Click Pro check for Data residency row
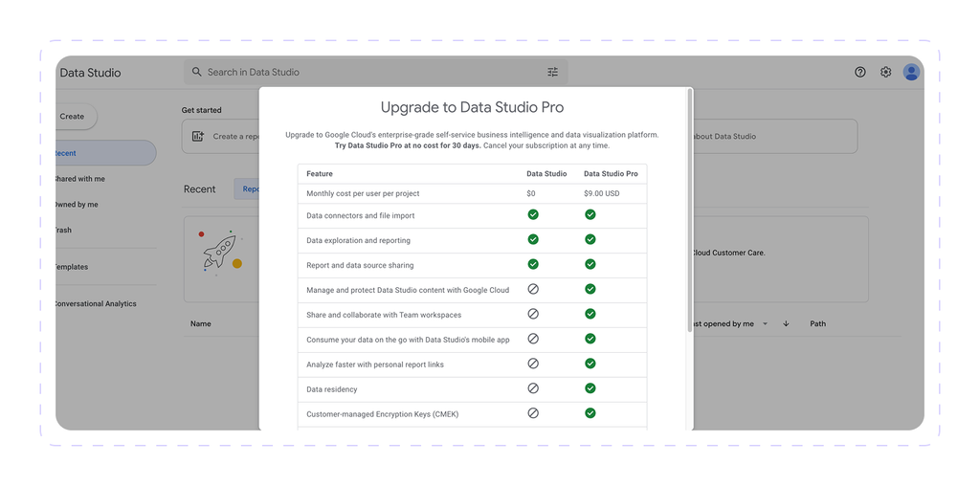The image size is (980, 486). [x=590, y=387]
